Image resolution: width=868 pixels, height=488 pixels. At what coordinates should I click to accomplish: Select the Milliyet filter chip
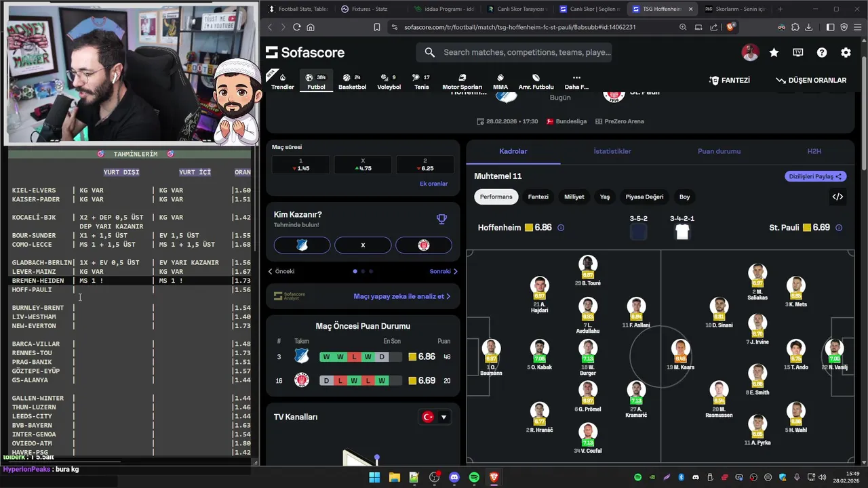point(574,197)
